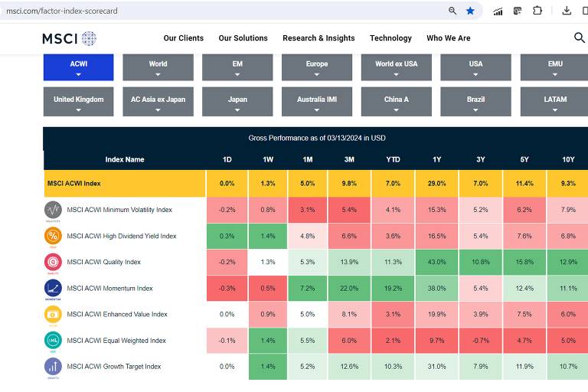Click Growth Target 1Y value 31.0%
The image size is (588, 392).
pos(437,367)
